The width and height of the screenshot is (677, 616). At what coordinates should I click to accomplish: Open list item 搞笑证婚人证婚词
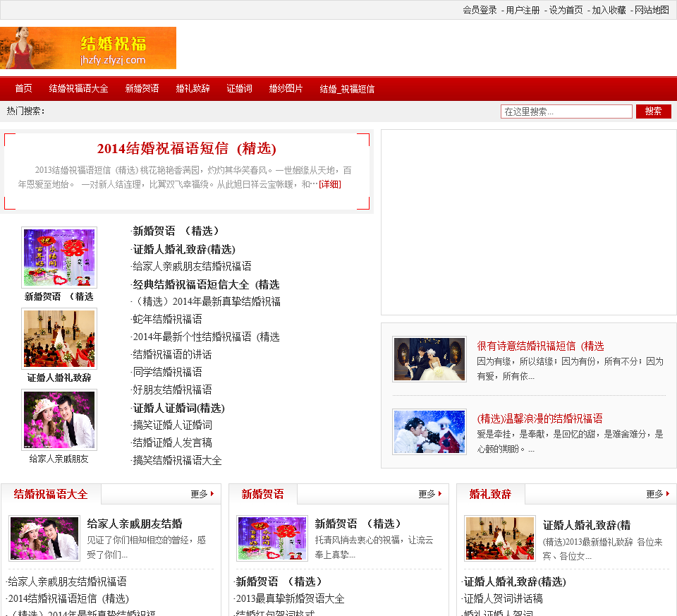click(x=172, y=425)
